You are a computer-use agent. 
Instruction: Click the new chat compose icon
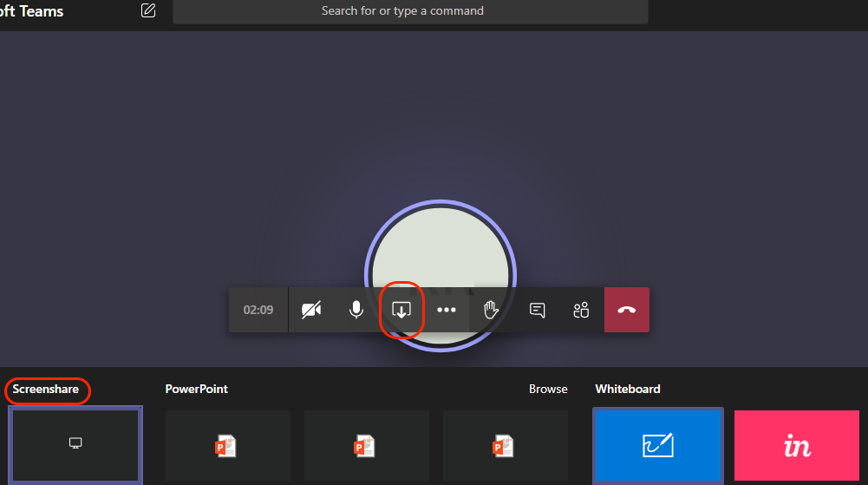[x=148, y=10]
